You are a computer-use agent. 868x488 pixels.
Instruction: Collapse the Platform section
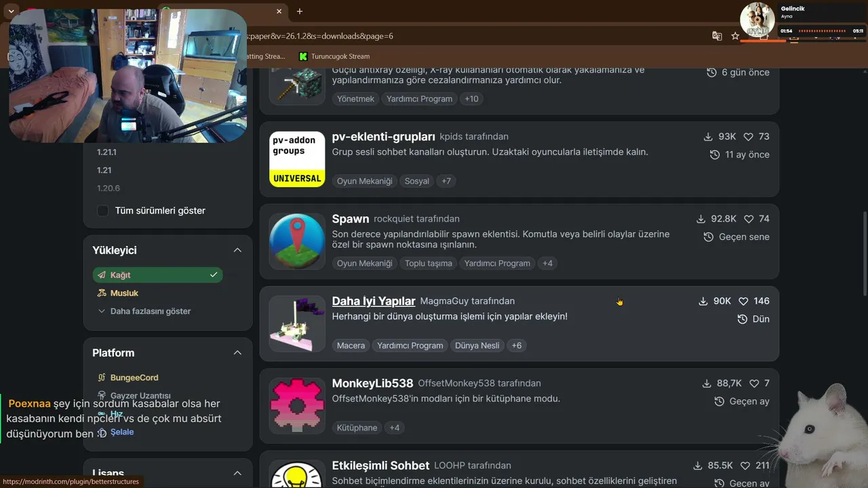point(237,352)
